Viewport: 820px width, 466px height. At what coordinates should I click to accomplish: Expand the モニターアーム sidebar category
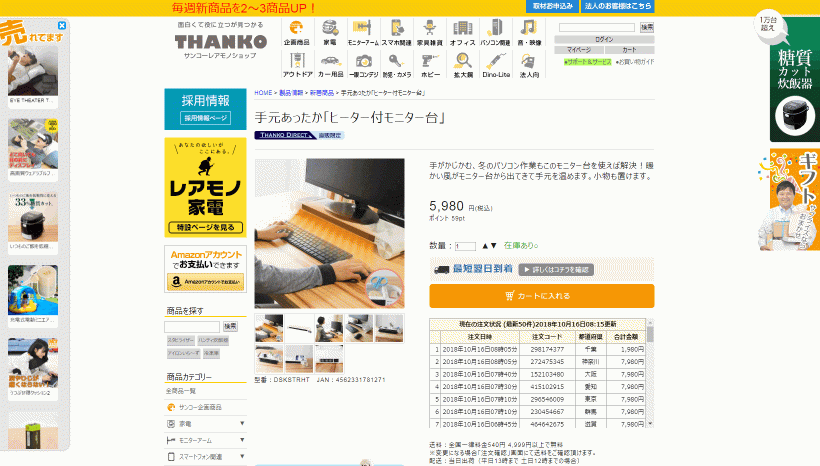tap(242, 439)
